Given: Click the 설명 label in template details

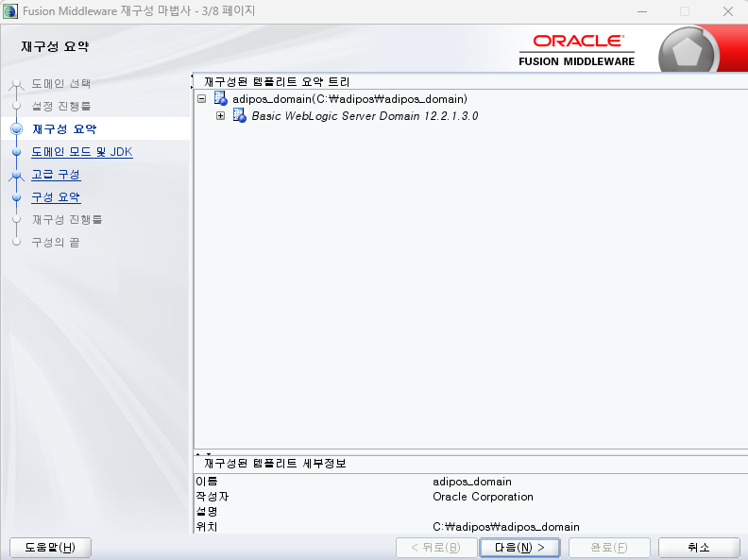Looking at the screenshot, I should [x=207, y=512].
